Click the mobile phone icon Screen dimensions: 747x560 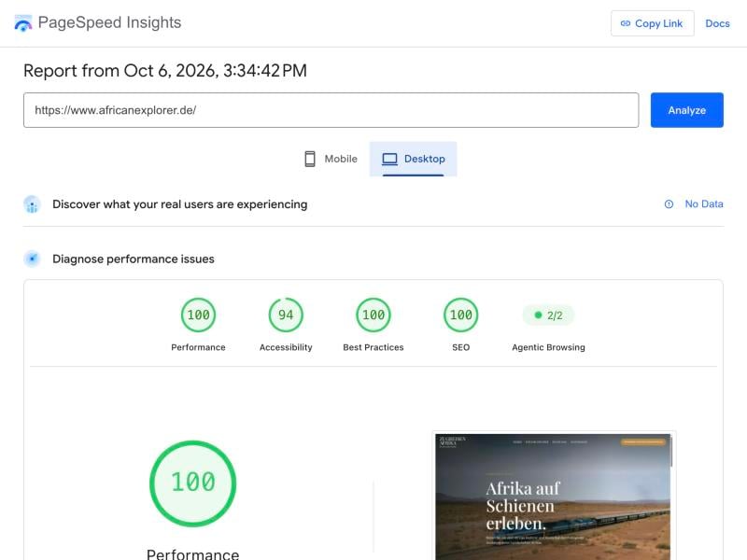click(310, 159)
